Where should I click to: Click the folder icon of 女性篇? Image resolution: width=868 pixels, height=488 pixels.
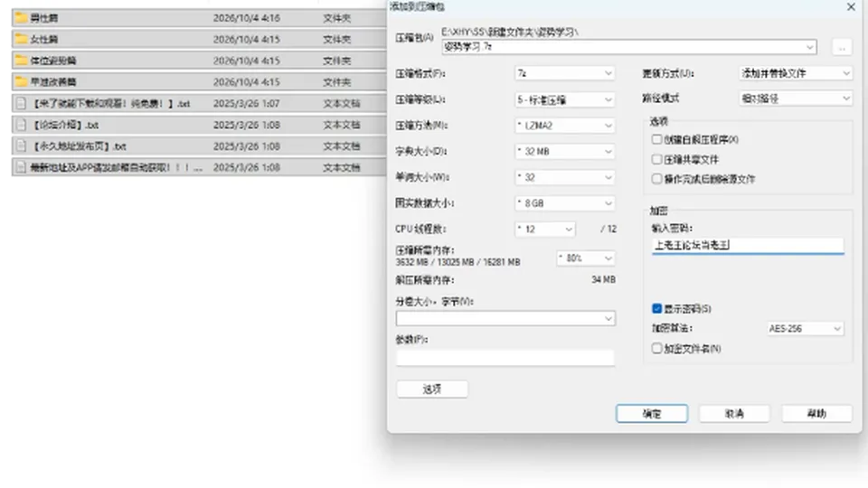point(21,39)
